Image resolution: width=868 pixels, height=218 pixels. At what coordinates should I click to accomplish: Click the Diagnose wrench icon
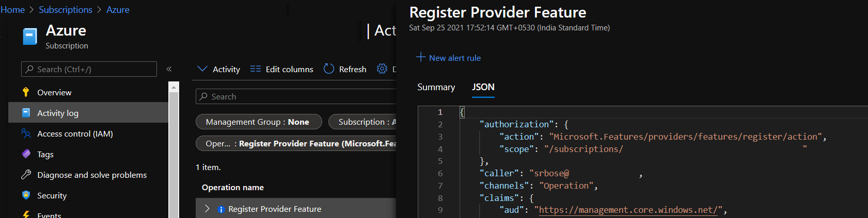[26, 175]
